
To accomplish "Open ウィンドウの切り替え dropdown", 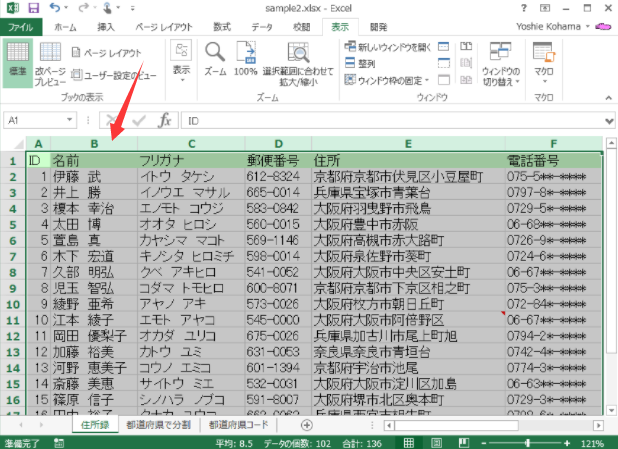I will (501, 64).
